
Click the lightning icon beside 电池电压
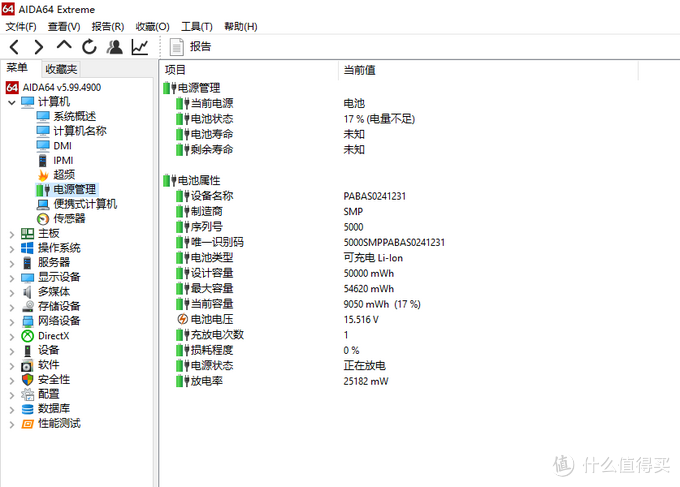(182, 320)
